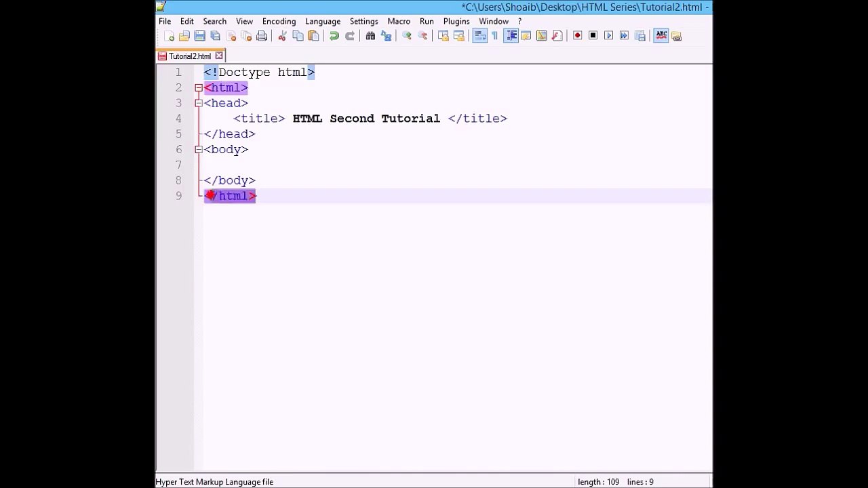Open the Function List icon
The height and width of the screenshot is (488, 868).
pyautogui.click(x=557, y=36)
